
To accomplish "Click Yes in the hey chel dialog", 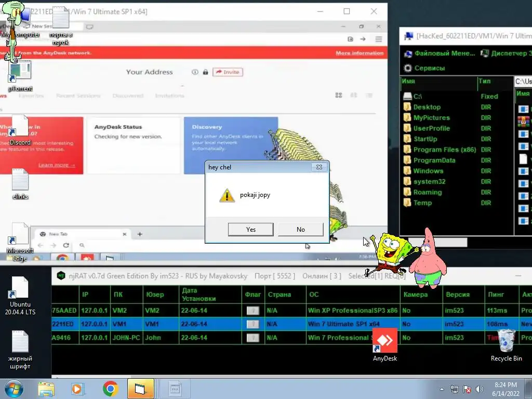I will tap(251, 229).
